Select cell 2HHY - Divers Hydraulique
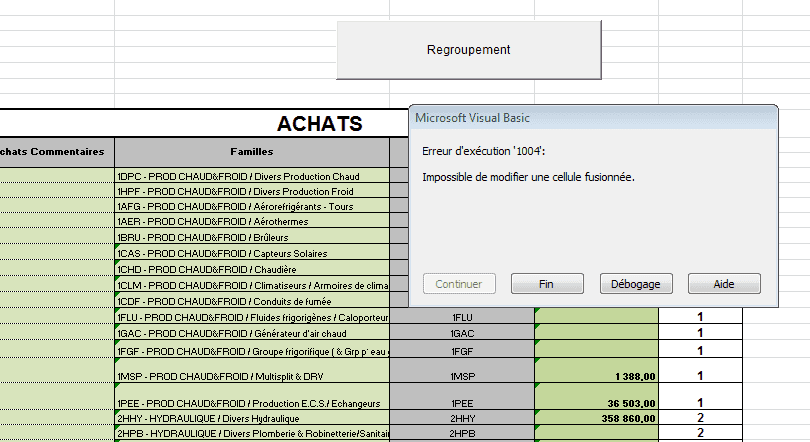The height and width of the screenshot is (442, 810). [252, 418]
